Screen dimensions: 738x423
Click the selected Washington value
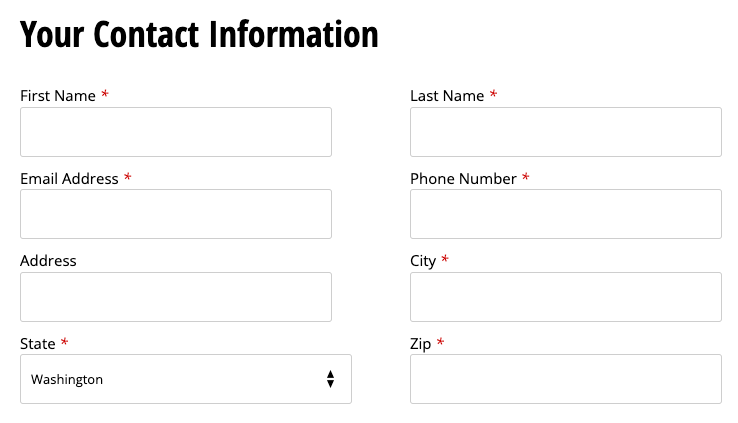tap(67, 380)
